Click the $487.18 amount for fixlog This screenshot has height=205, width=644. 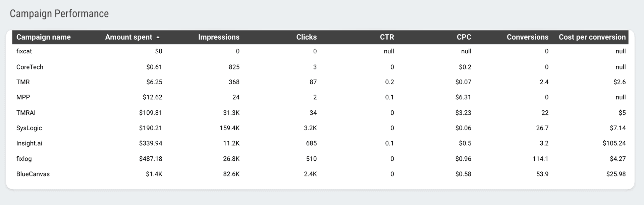click(x=151, y=159)
